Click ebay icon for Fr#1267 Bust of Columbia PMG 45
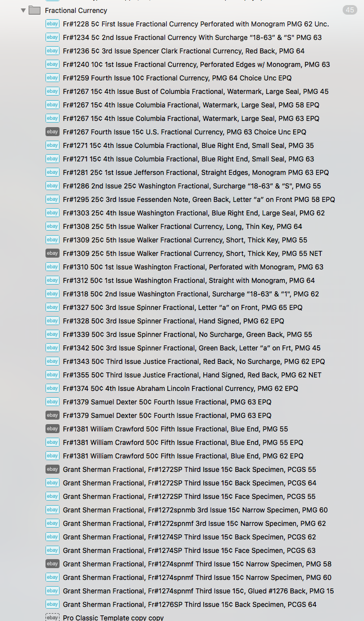 pyautogui.click(x=52, y=91)
